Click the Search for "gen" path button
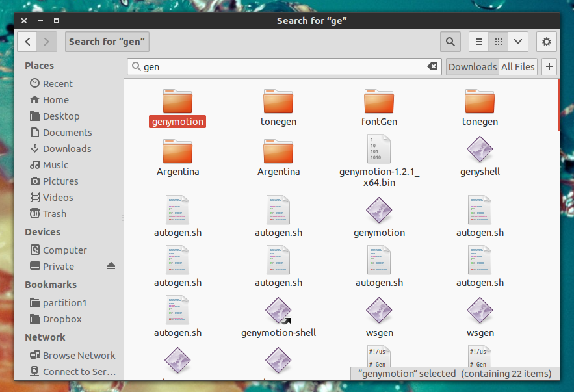Screen dimensions: 574x392 tap(107, 42)
